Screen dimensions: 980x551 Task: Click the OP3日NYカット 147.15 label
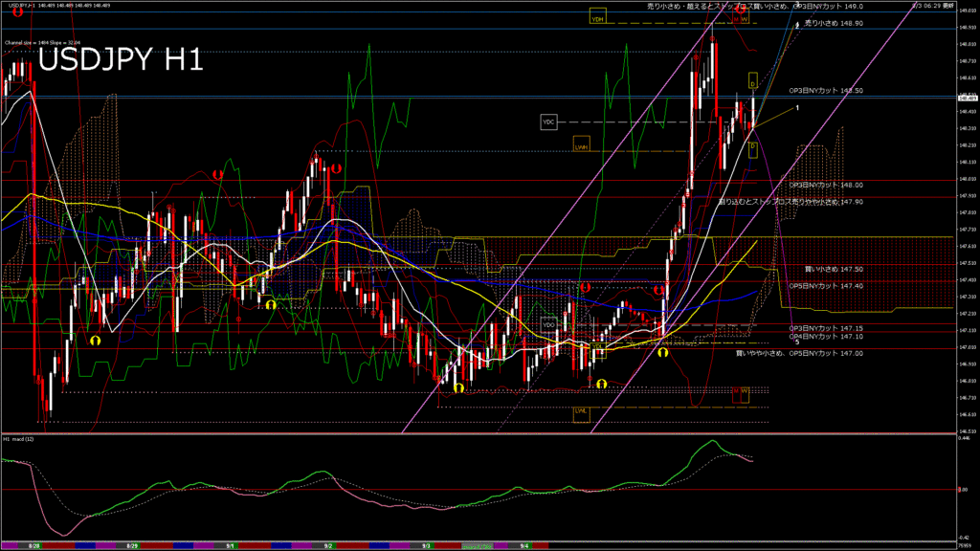coord(827,328)
